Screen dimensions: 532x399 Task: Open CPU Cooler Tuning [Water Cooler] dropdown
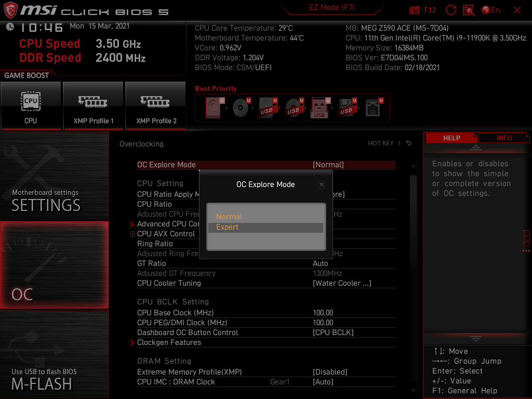342,283
